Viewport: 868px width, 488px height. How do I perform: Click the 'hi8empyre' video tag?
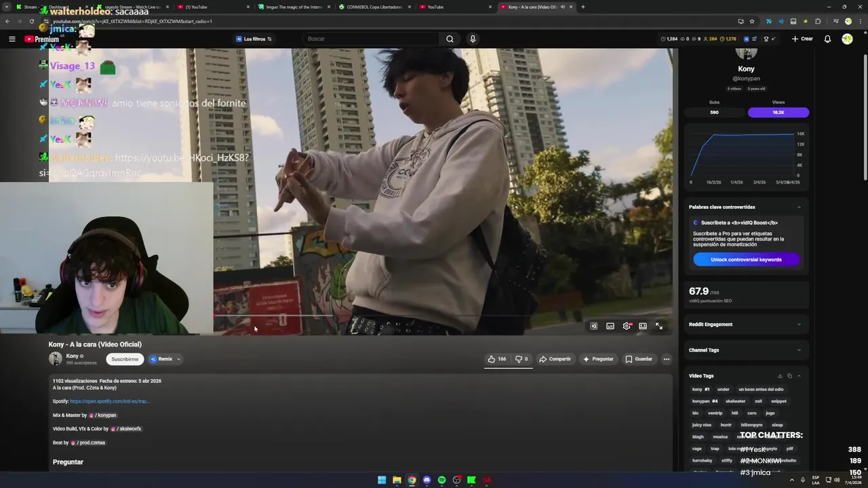click(x=751, y=425)
